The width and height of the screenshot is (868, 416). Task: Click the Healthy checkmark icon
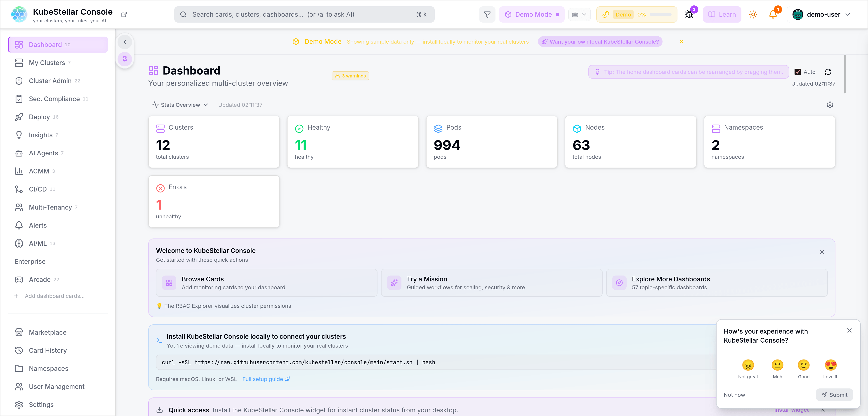click(x=299, y=128)
